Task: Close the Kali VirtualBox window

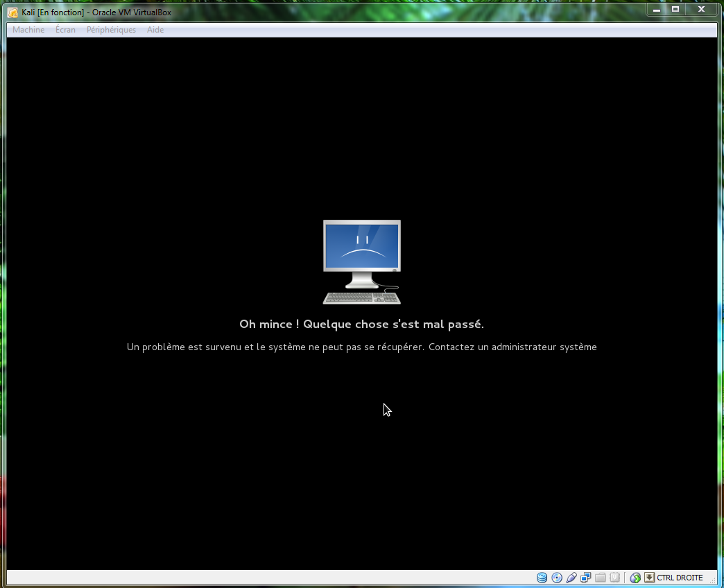Action: pos(701,10)
